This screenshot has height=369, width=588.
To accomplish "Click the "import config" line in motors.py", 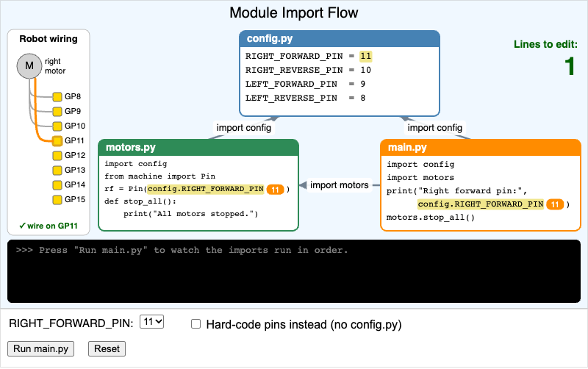I will (x=136, y=164).
